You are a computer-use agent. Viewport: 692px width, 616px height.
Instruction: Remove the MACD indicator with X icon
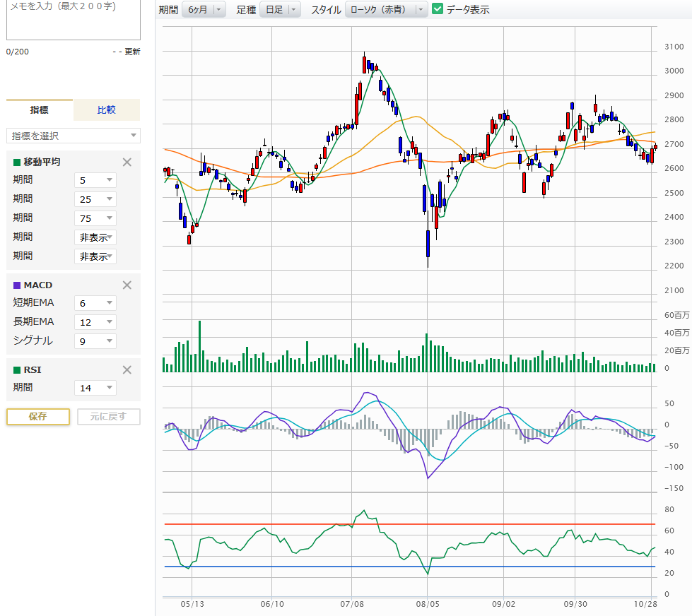pos(127,285)
